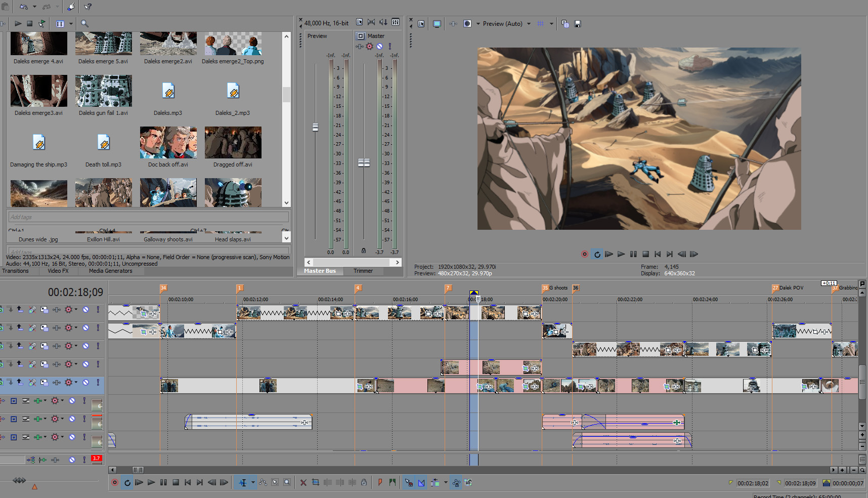
Task: Go to start in the video preview transport
Action: point(658,255)
